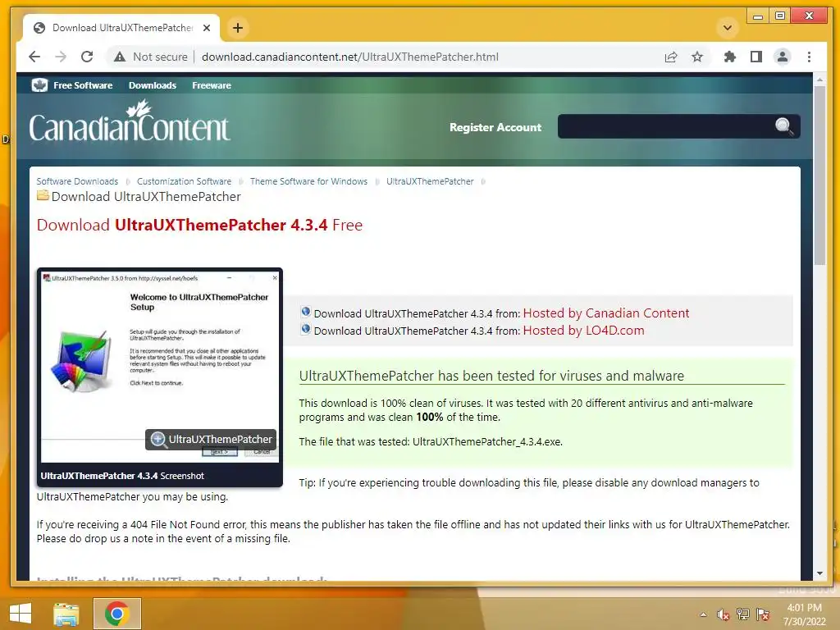Download from Hosted by LO4D.com
The width and height of the screenshot is (840, 630).
(x=583, y=331)
